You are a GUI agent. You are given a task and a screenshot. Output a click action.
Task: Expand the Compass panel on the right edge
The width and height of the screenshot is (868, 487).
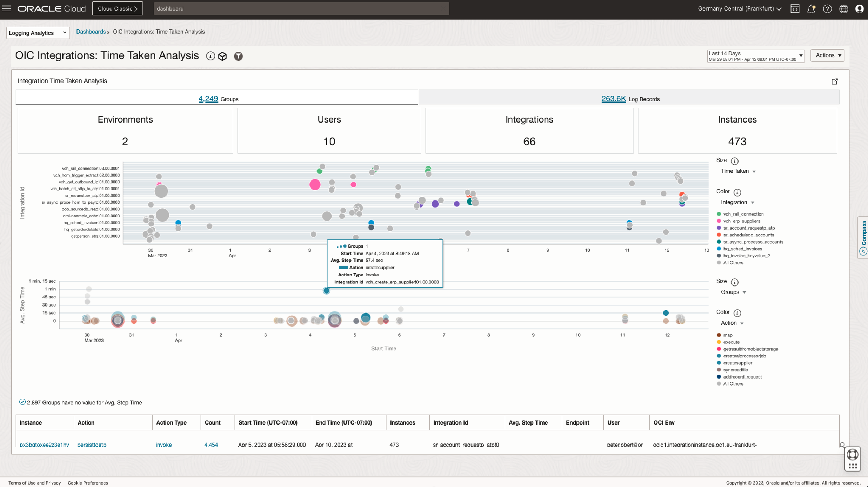863,237
